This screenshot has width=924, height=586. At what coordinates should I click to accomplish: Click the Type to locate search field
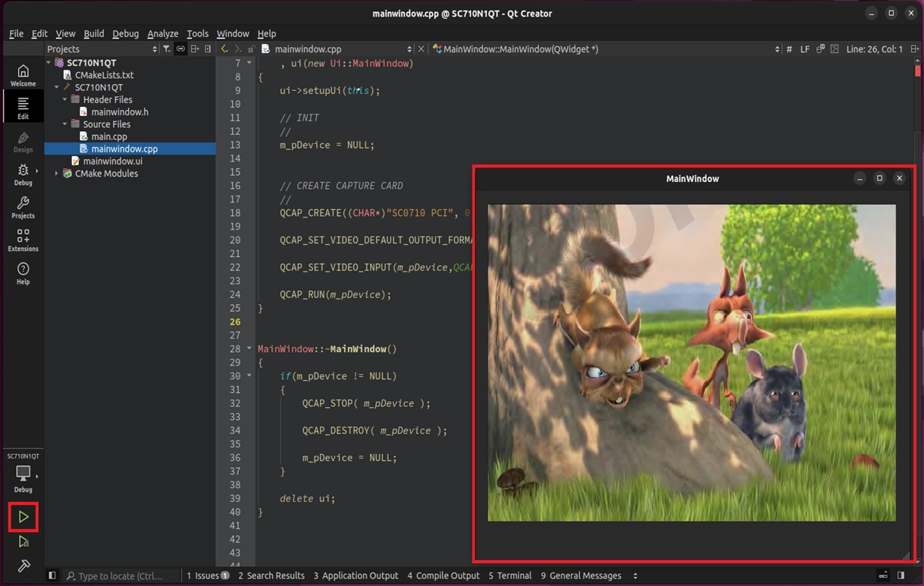(120, 576)
